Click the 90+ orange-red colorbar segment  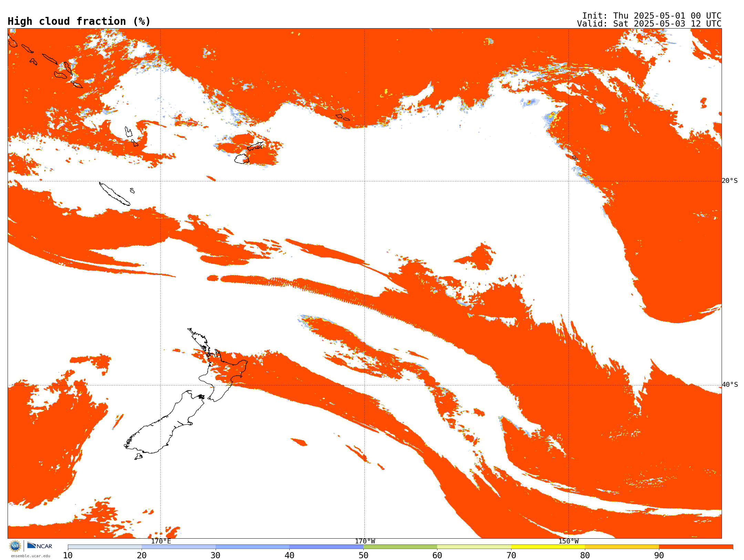pyautogui.click(x=696, y=547)
